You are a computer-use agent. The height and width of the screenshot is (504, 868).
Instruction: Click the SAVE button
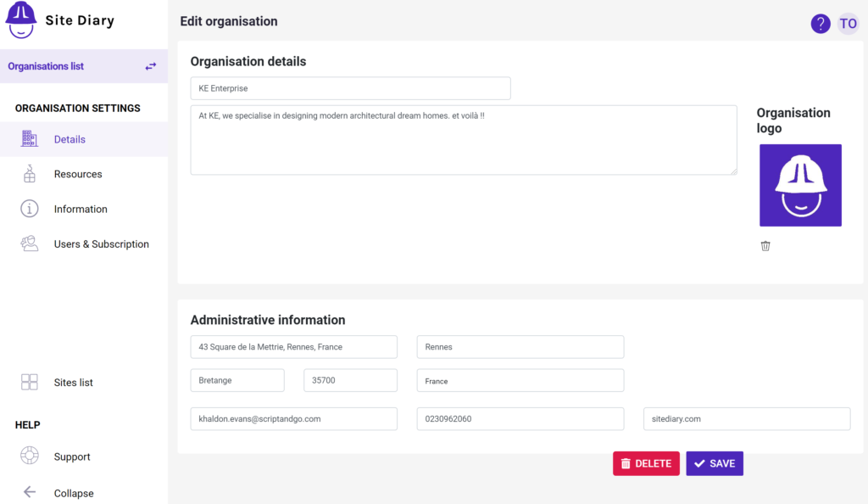715,463
